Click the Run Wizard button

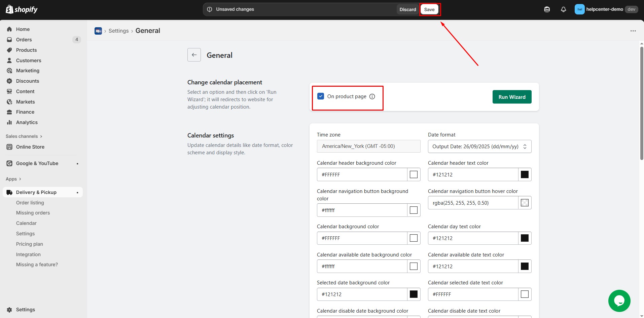pyautogui.click(x=512, y=96)
